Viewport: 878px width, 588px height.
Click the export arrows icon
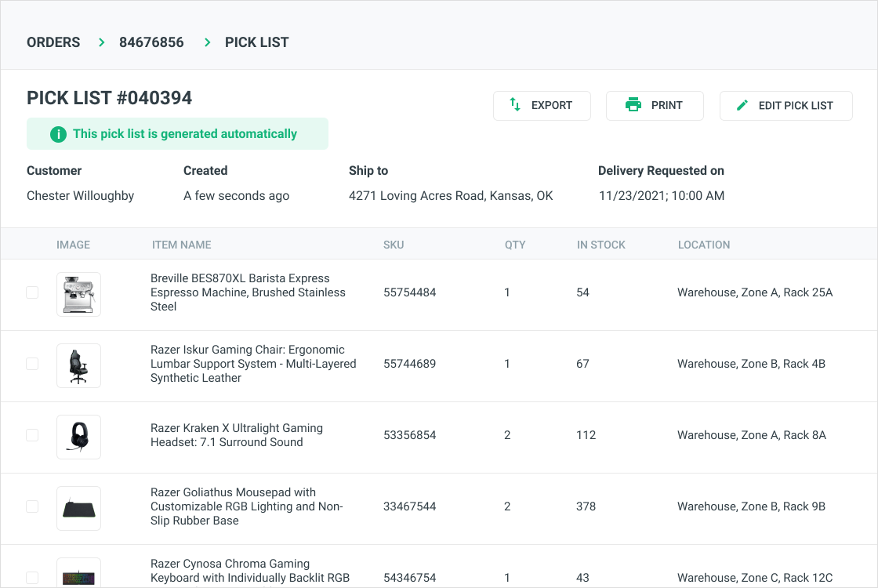click(x=515, y=105)
